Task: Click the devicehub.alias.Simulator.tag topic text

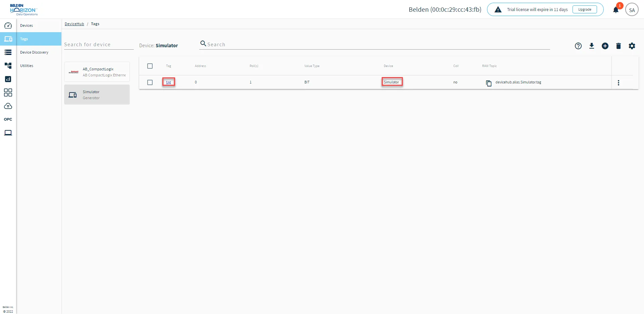Action: [518, 82]
